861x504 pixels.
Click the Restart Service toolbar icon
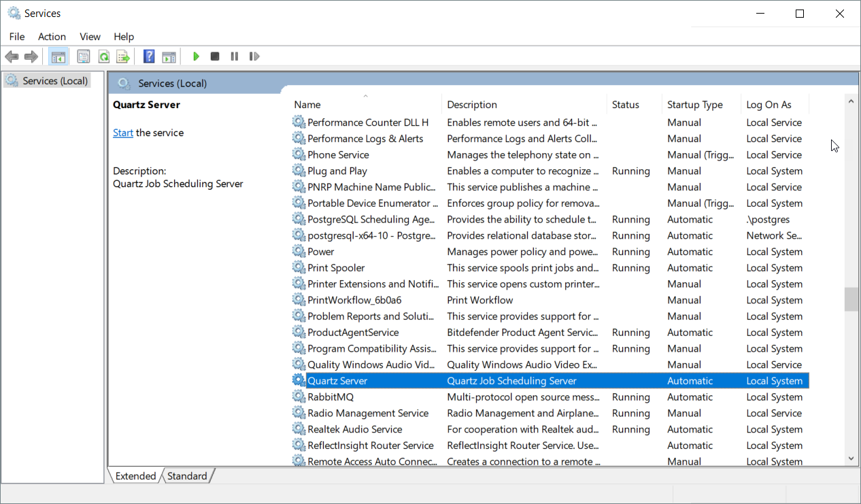tap(254, 56)
